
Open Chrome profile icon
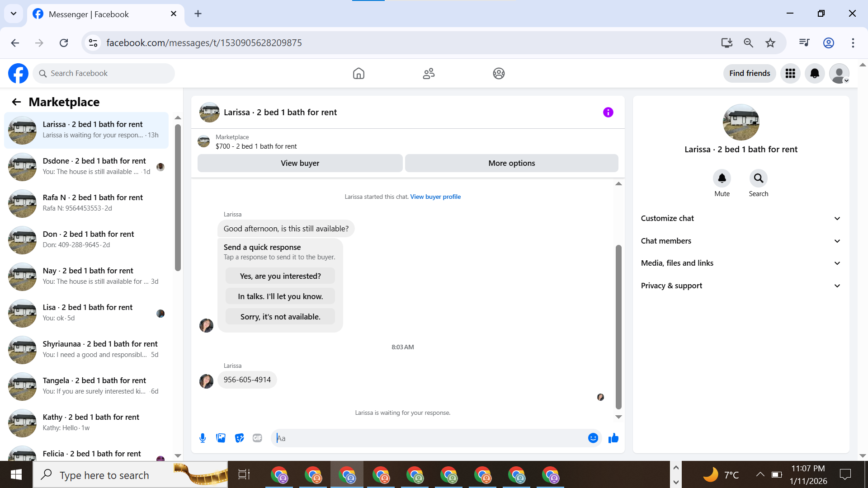[829, 43]
